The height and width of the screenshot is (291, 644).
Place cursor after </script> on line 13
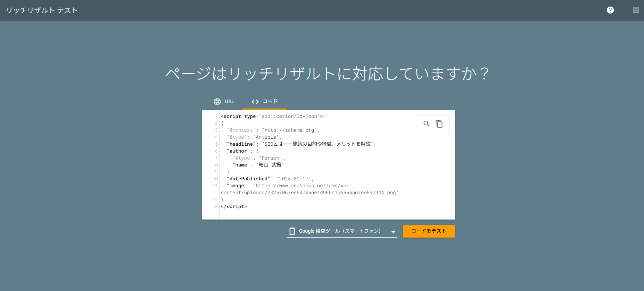point(247,206)
